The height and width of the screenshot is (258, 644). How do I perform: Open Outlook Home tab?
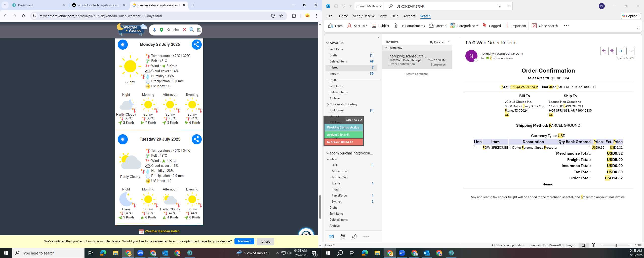pos(343,16)
